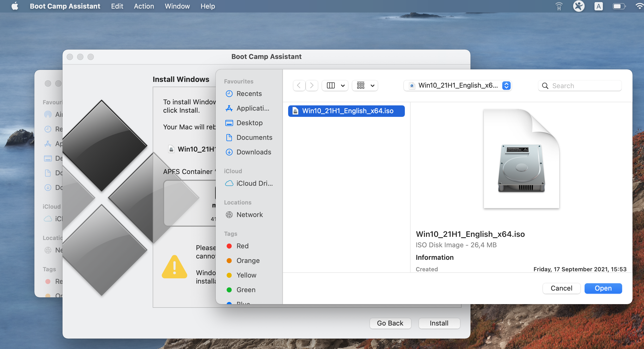Switch view with column view icon

click(331, 86)
